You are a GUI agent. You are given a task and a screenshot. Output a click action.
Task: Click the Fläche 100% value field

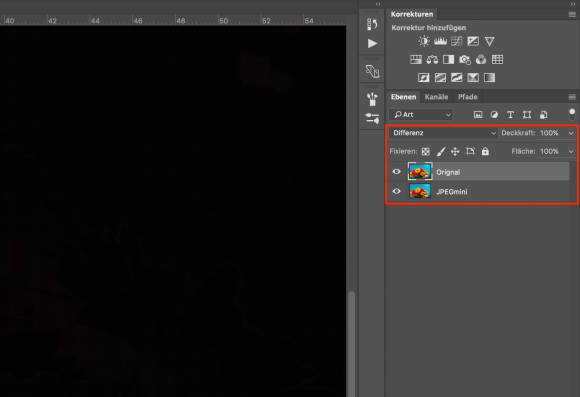pos(549,151)
